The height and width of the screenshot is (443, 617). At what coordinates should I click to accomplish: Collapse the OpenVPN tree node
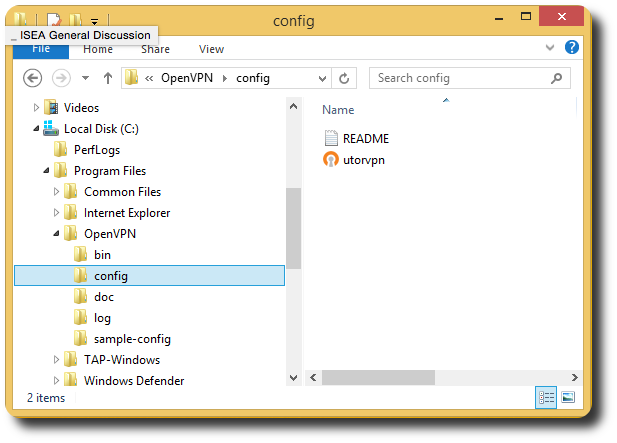coord(56,233)
